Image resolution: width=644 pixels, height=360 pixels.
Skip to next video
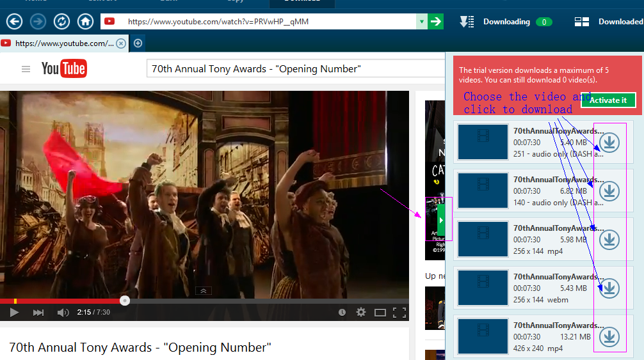tap(38, 313)
